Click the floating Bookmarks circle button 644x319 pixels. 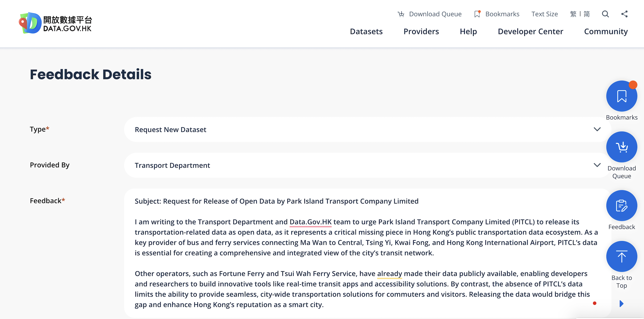(621, 96)
